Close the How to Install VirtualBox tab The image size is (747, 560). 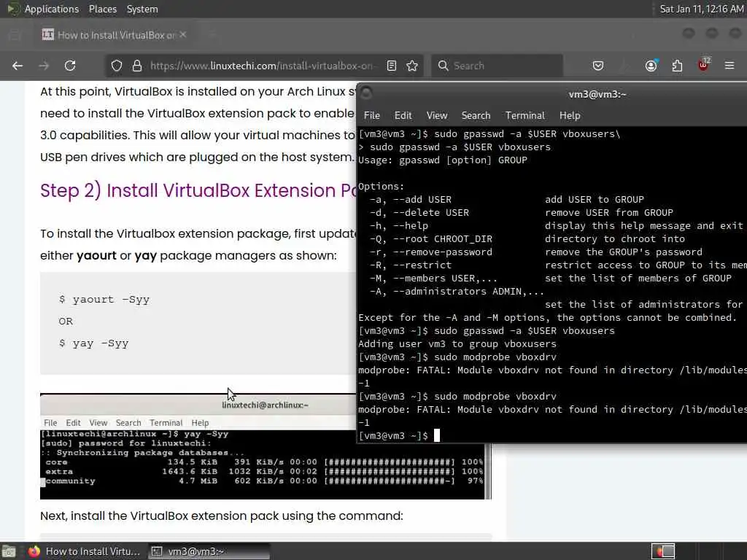pos(183,34)
